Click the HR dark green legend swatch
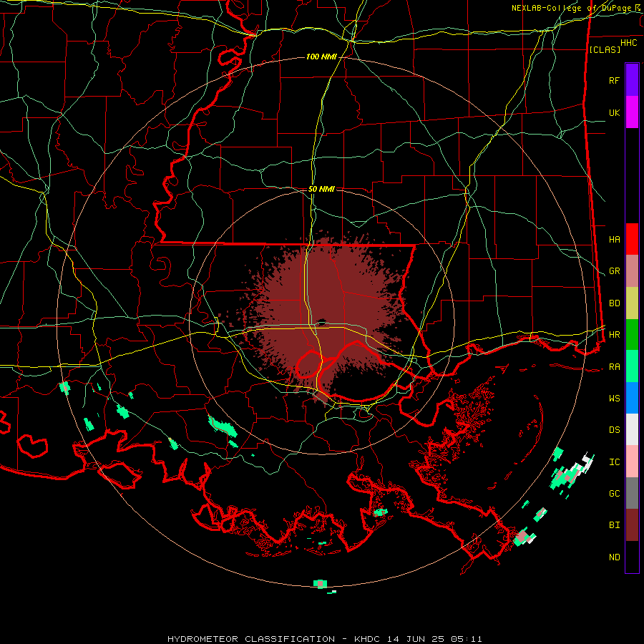 [x=632, y=335]
